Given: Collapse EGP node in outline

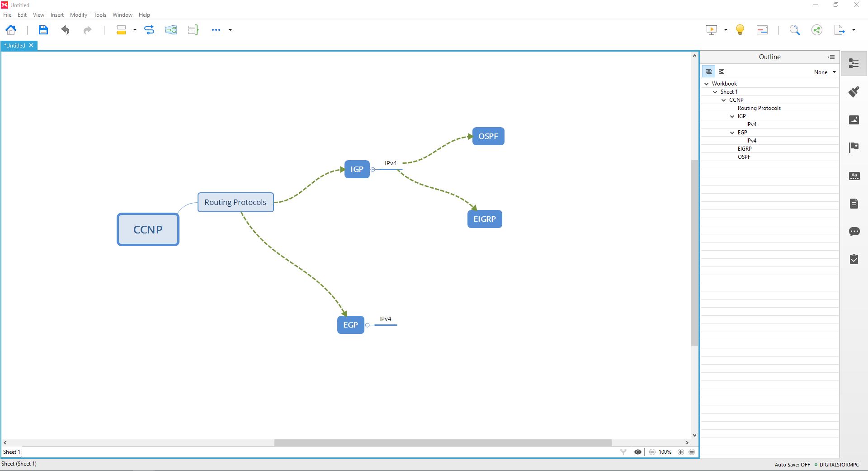Looking at the screenshot, I should [x=732, y=133].
